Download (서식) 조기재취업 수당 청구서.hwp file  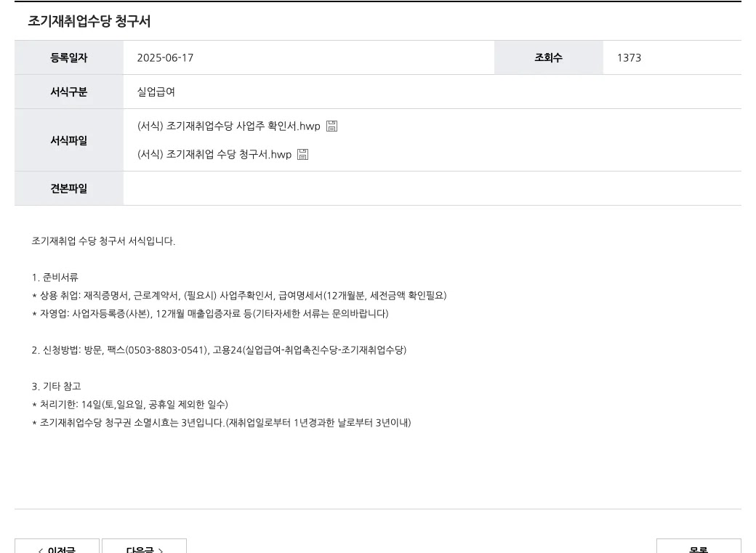point(214,154)
